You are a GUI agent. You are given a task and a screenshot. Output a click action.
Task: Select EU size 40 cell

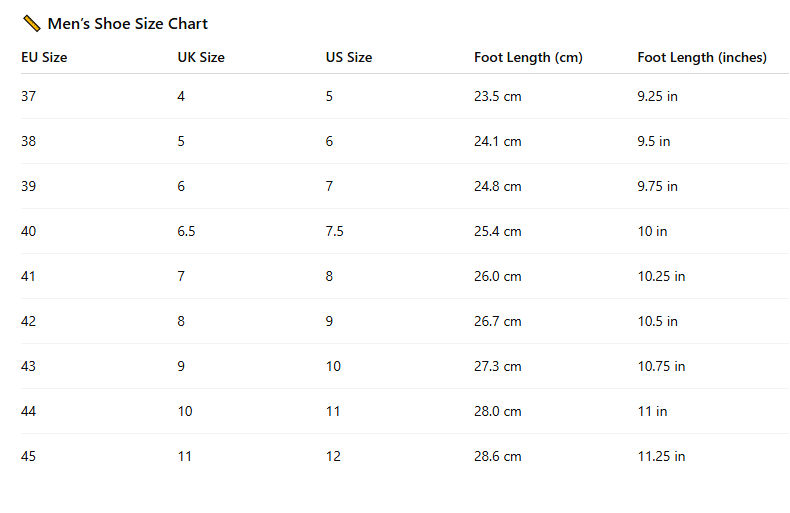(28, 231)
